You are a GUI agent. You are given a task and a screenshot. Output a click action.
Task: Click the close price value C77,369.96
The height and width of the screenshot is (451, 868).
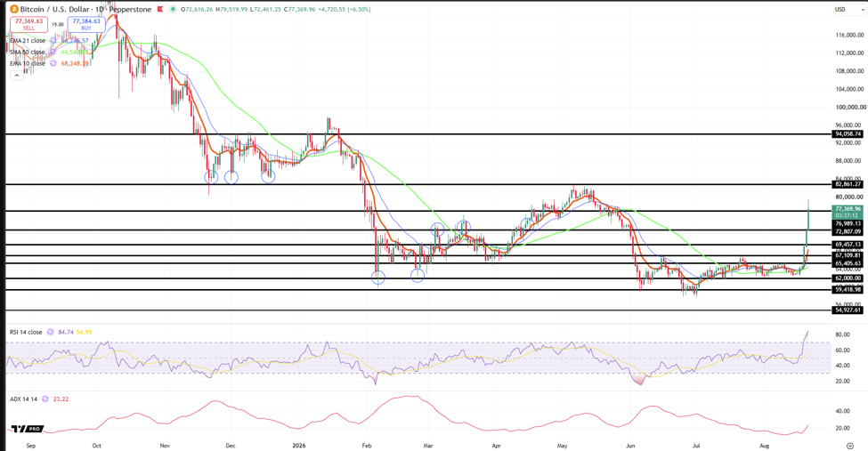coord(299,10)
